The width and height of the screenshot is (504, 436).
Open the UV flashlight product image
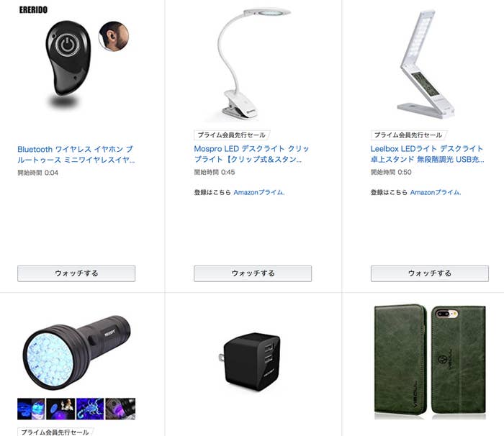tap(76, 353)
